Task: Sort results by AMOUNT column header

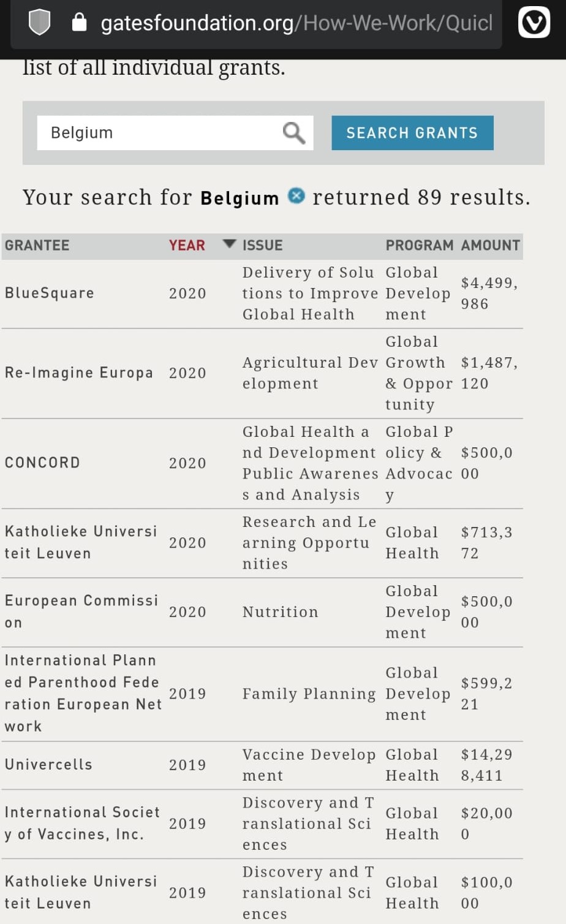Action: click(491, 245)
